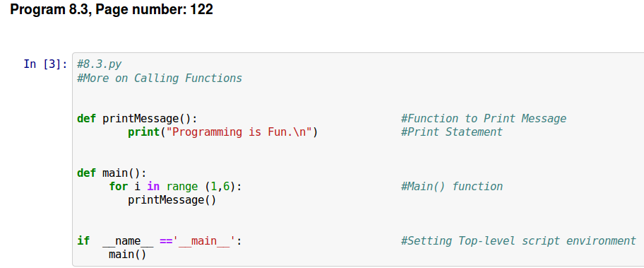The width and height of the screenshot is (644, 268).
Task: Click the __name__ variable
Action: coord(128,241)
